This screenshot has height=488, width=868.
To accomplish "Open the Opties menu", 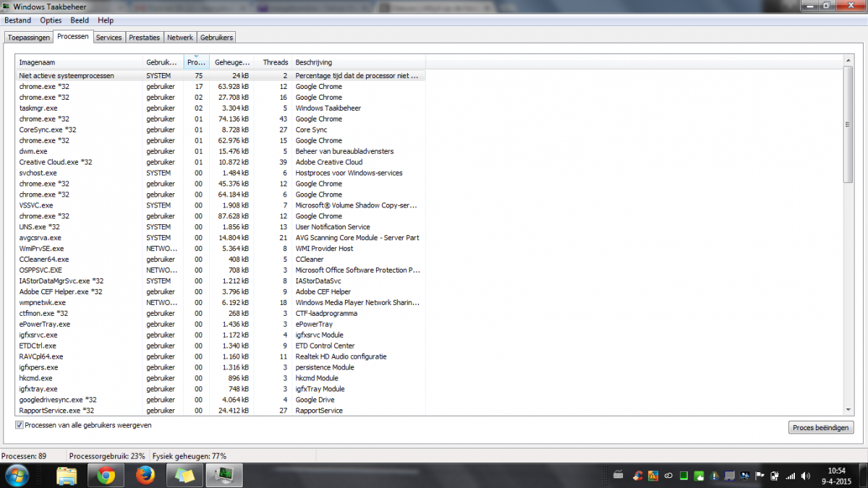I will [51, 20].
